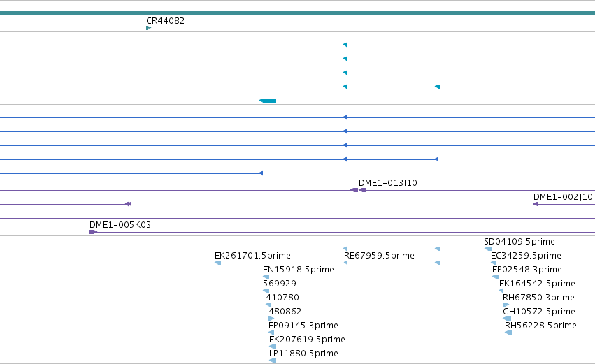
Task: Click the EK164542.5prime label
Action: click(538, 284)
